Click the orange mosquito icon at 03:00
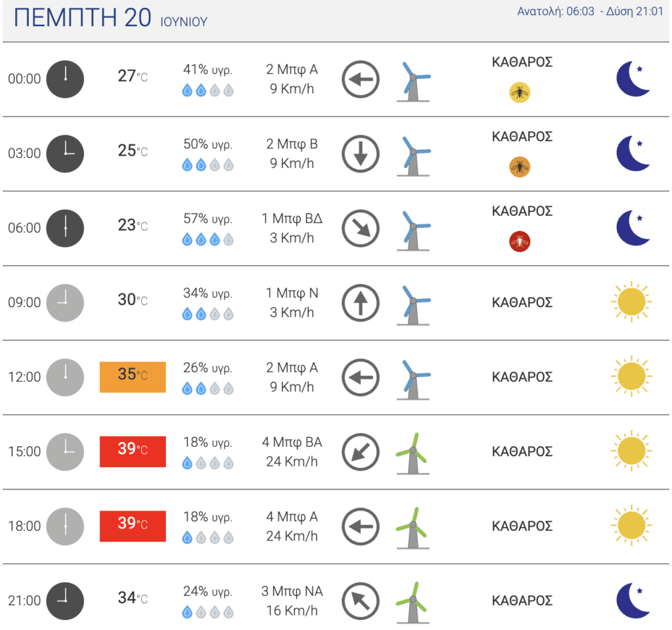The height and width of the screenshot is (630, 672). click(520, 167)
